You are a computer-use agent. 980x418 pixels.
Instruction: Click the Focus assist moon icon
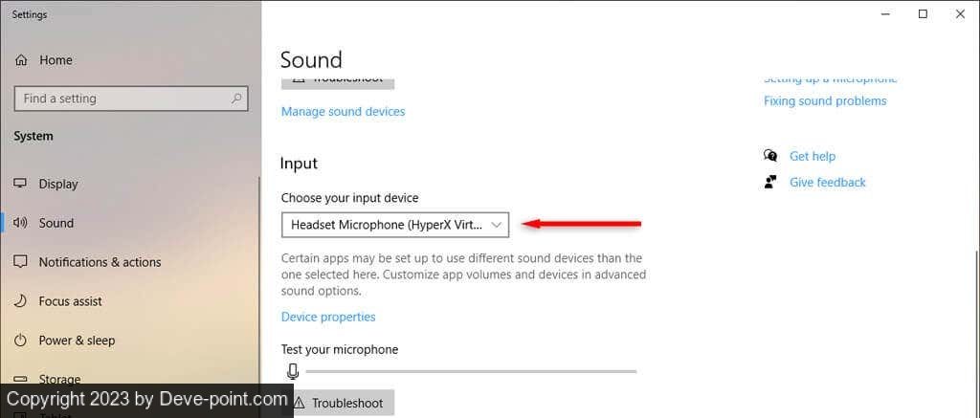click(x=21, y=301)
